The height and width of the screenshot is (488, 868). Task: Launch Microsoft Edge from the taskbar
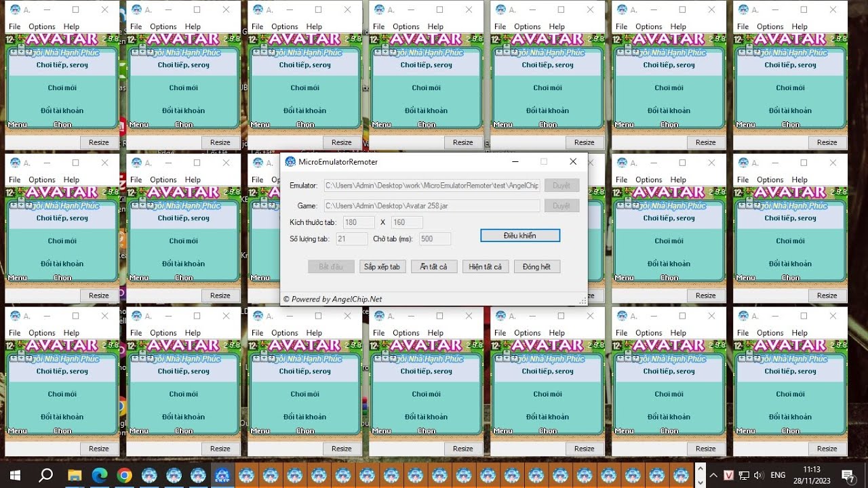100,475
